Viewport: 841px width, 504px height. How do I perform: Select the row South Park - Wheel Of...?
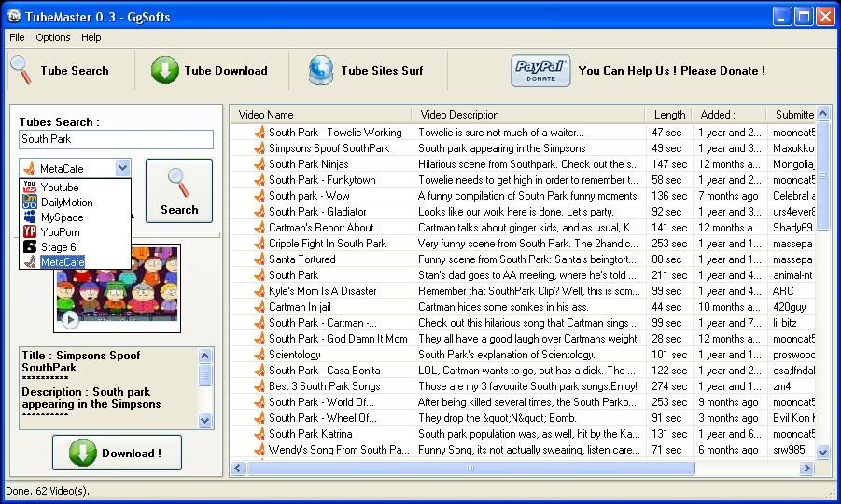point(523,418)
